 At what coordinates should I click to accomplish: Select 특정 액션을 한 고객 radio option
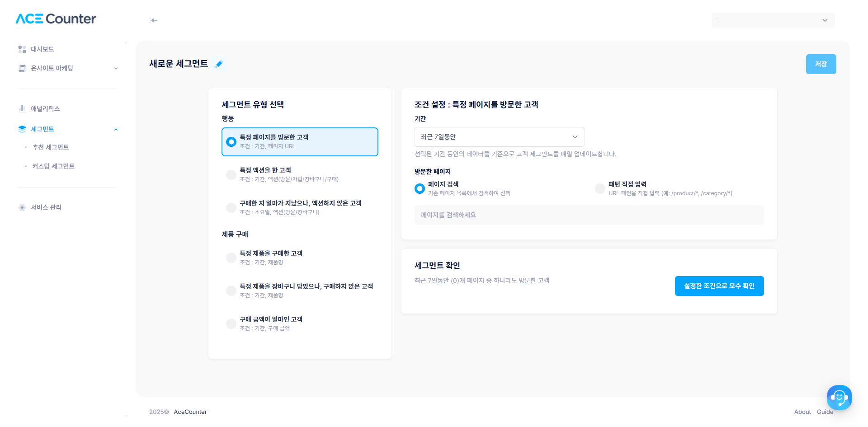click(231, 175)
